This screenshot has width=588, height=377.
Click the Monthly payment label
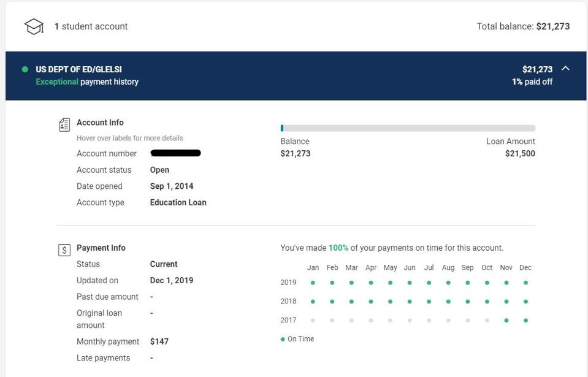click(x=108, y=341)
